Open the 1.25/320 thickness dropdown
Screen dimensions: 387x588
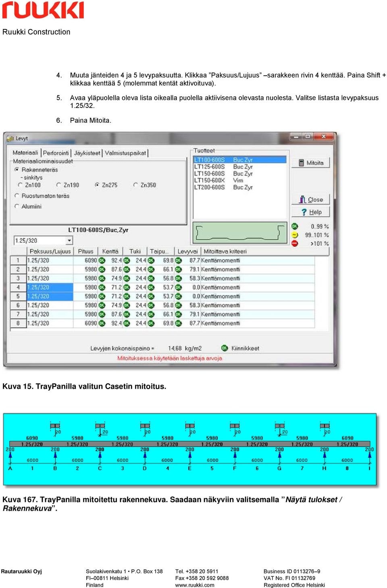tap(69, 240)
